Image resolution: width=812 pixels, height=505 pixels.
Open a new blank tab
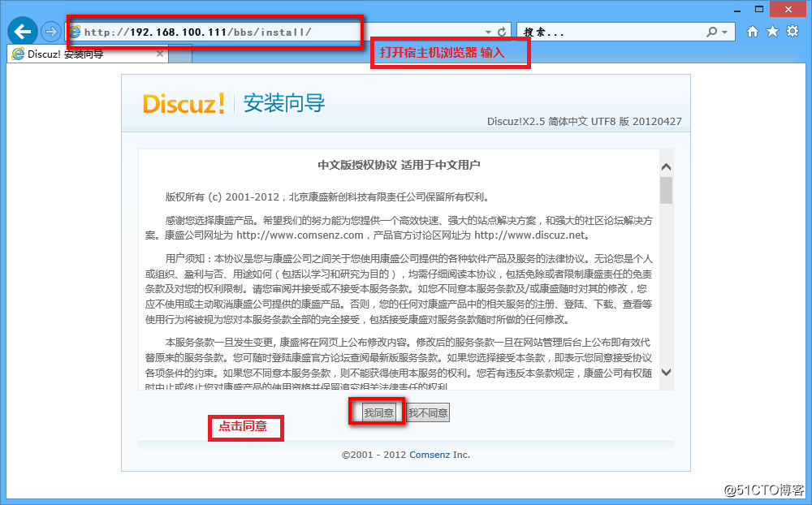pos(181,54)
